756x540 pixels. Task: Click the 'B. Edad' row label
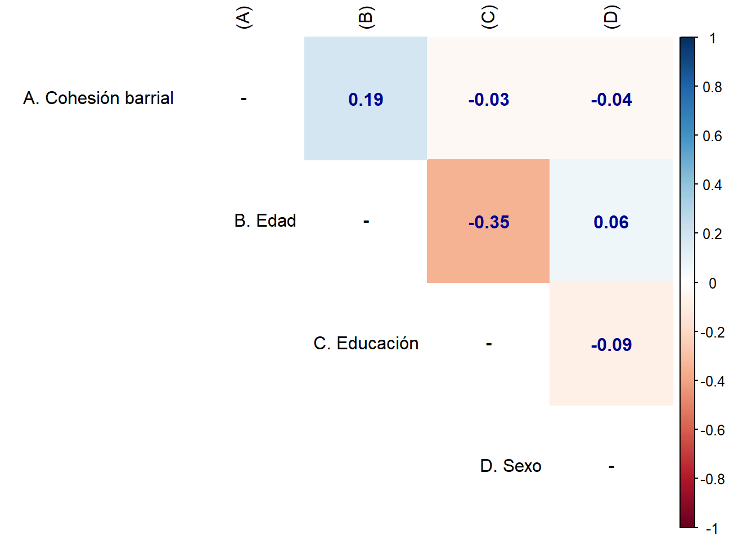pyautogui.click(x=265, y=220)
